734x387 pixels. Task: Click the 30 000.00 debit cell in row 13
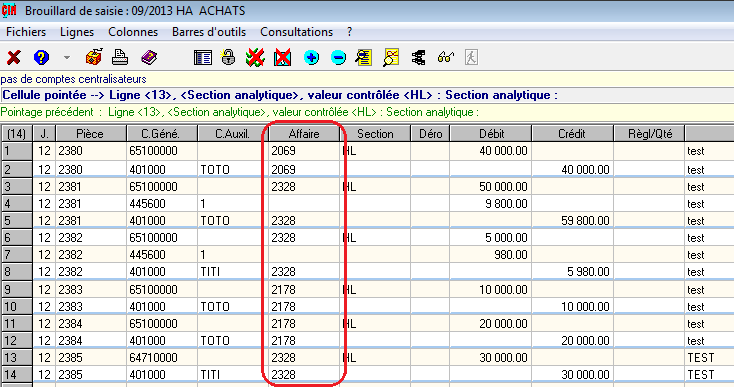[491, 358]
